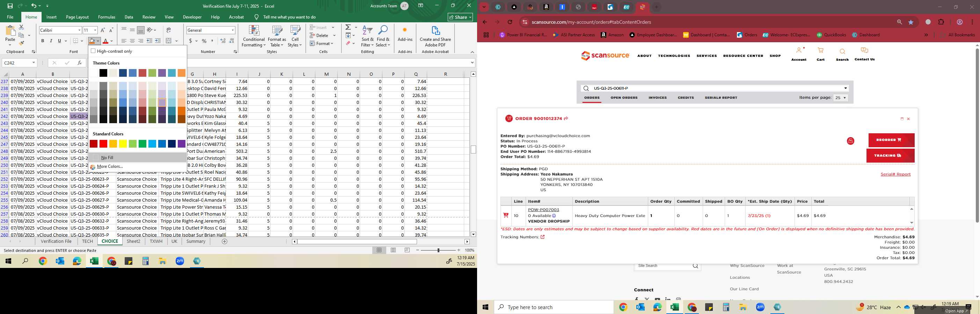Click the Center horizontal alignment icon
This screenshot has width=980, height=314.
132,41
